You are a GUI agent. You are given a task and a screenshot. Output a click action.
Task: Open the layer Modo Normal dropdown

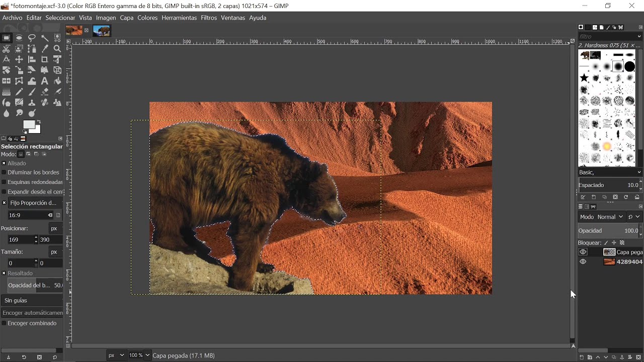point(602,217)
